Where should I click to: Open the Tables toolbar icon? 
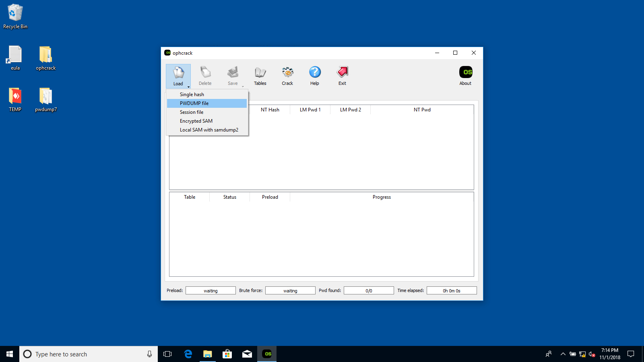260,76
